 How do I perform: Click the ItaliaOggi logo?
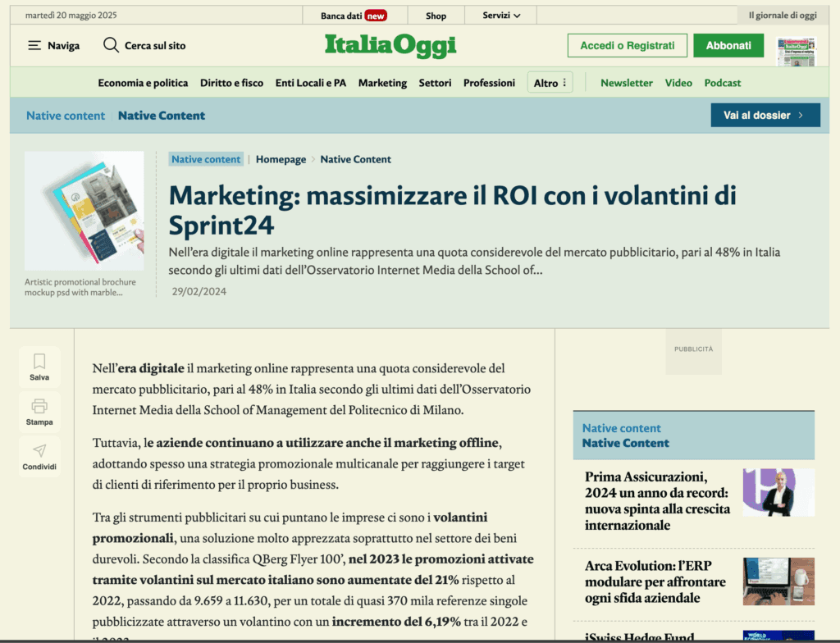click(390, 45)
